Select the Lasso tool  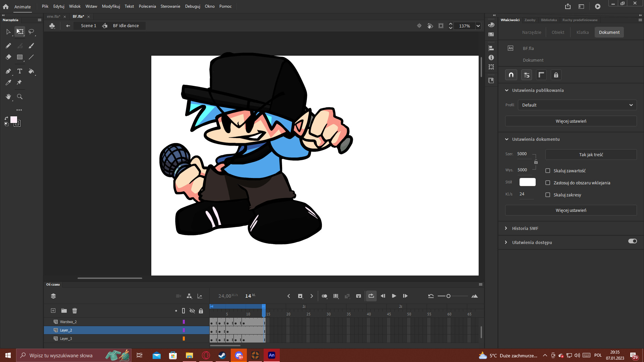pyautogui.click(x=31, y=32)
